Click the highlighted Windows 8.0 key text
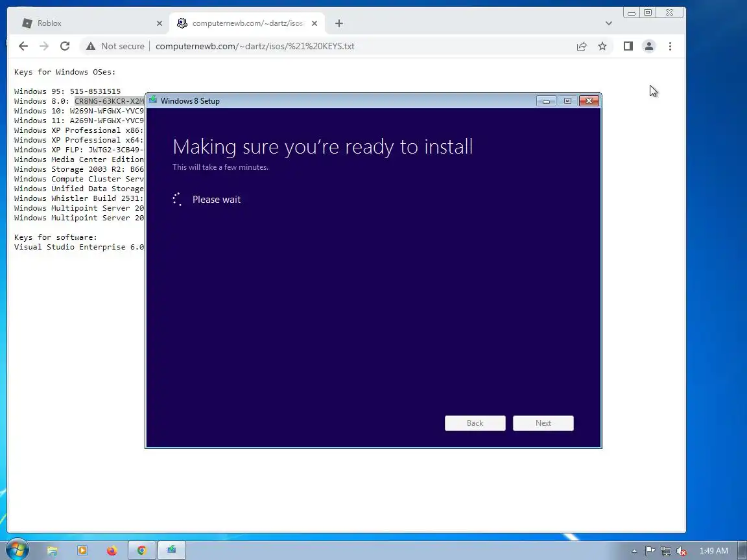Image resolution: width=747 pixels, height=560 pixels. [x=109, y=101]
